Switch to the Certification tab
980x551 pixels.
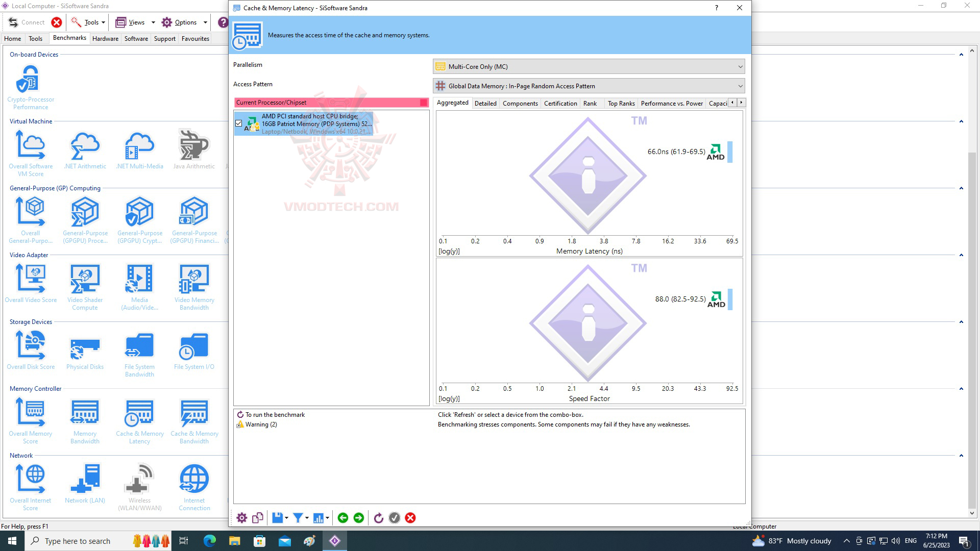[x=560, y=103]
